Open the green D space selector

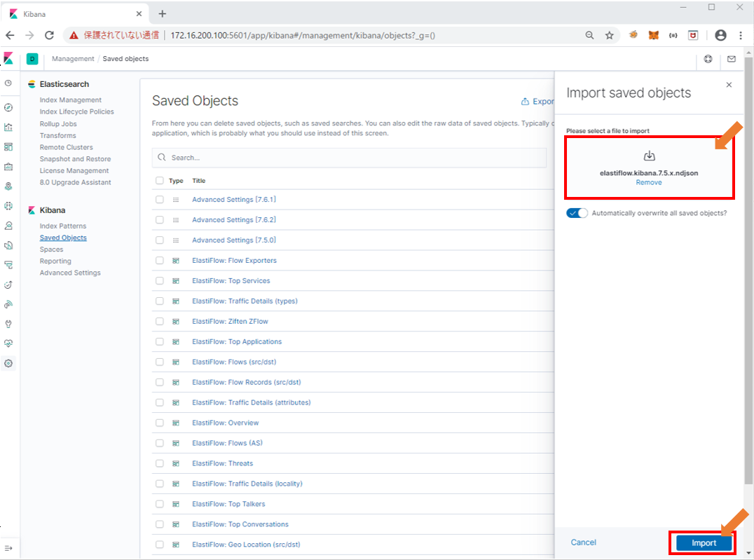32,59
